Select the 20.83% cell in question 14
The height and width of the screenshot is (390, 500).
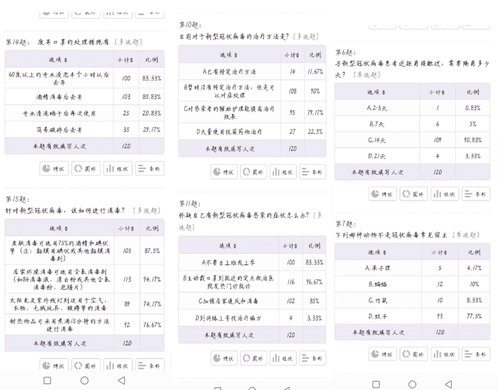pos(152,113)
